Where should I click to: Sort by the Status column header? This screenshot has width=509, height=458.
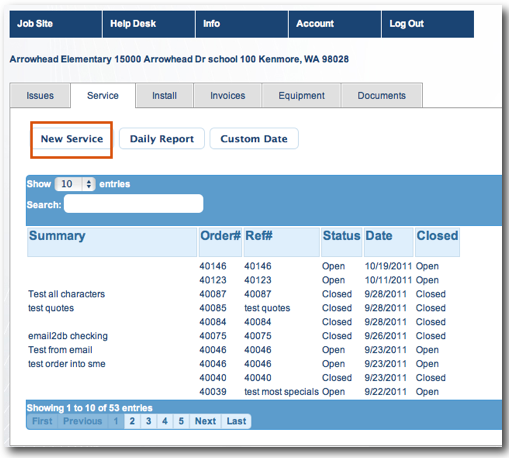coord(342,242)
